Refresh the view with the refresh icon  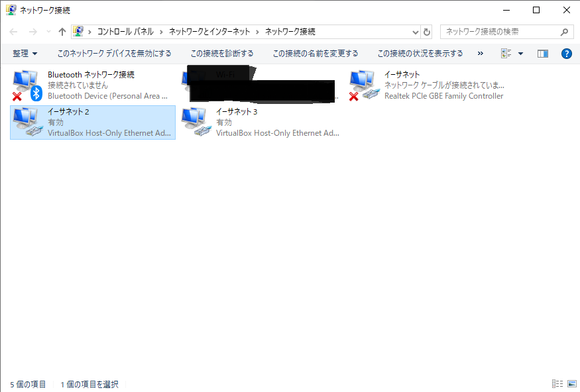pyautogui.click(x=425, y=31)
